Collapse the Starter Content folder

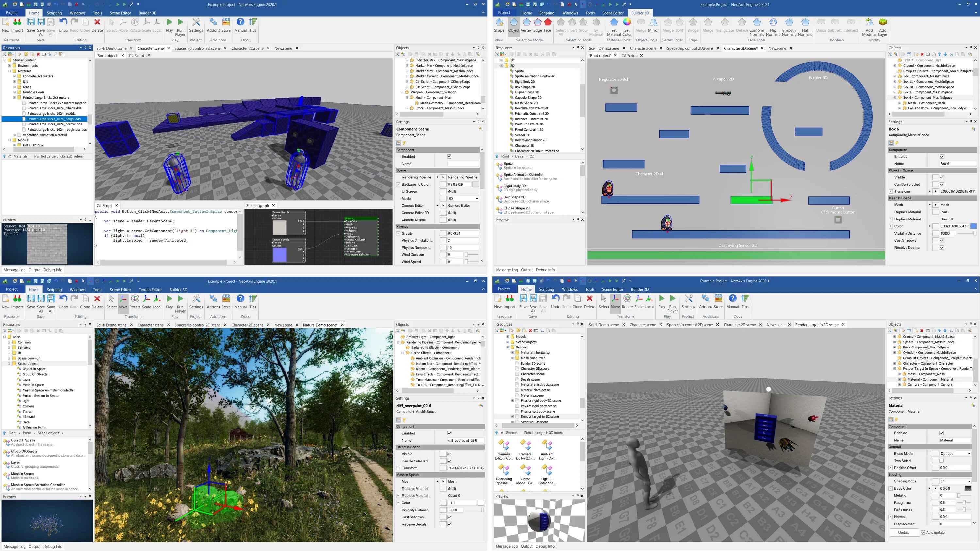[5, 60]
